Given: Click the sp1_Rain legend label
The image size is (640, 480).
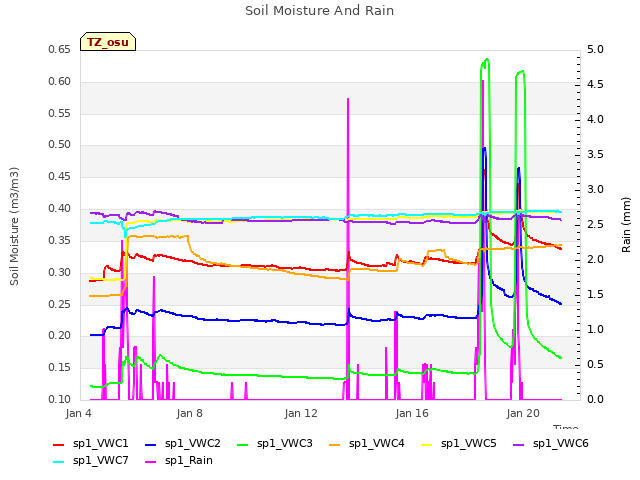Looking at the screenshot, I should (189, 460).
